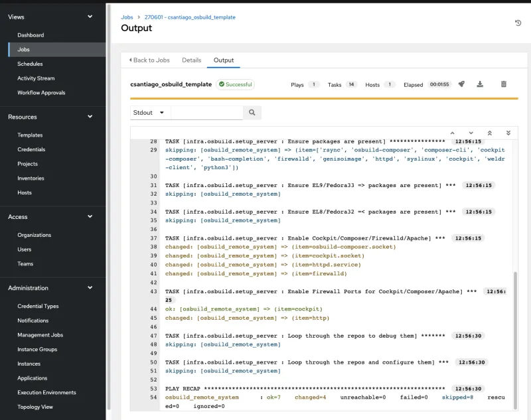Click the Back to Jobs link
531x420 pixels.
(x=149, y=60)
